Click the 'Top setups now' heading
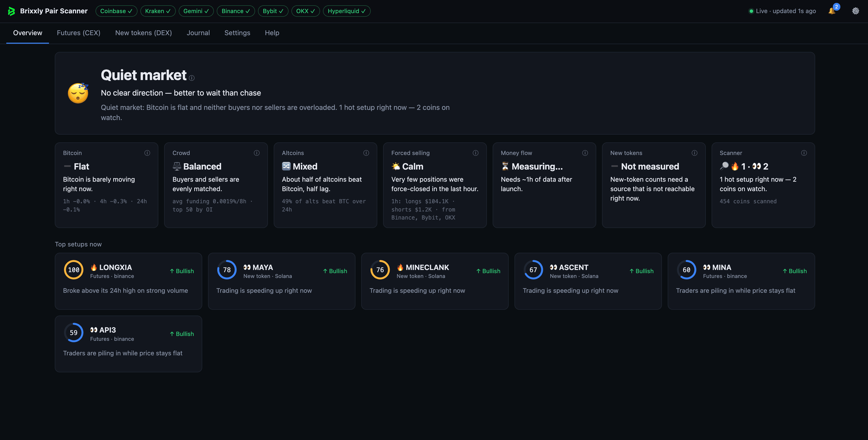 click(x=78, y=244)
